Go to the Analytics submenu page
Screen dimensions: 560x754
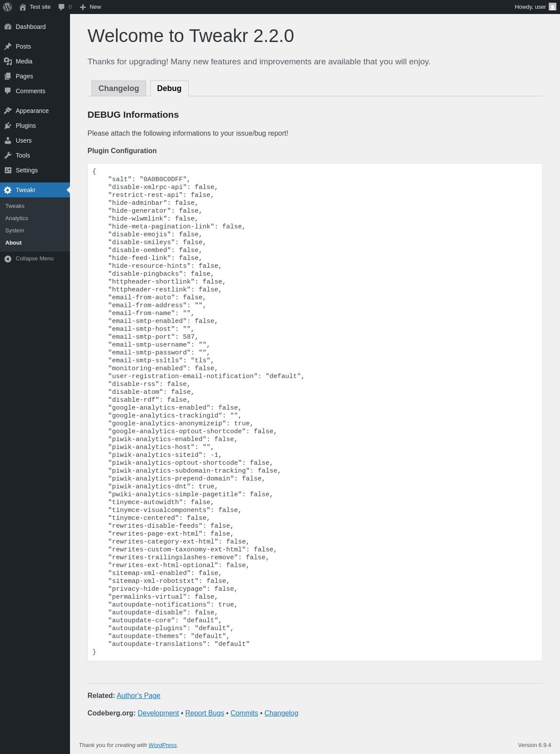click(17, 218)
